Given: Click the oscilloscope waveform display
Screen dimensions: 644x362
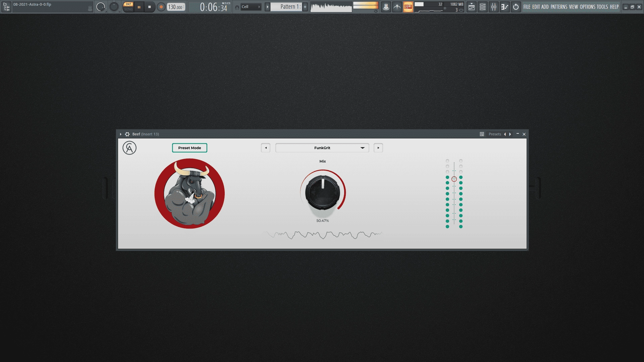Looking at the screenshot, I should (x=331, y=7).
